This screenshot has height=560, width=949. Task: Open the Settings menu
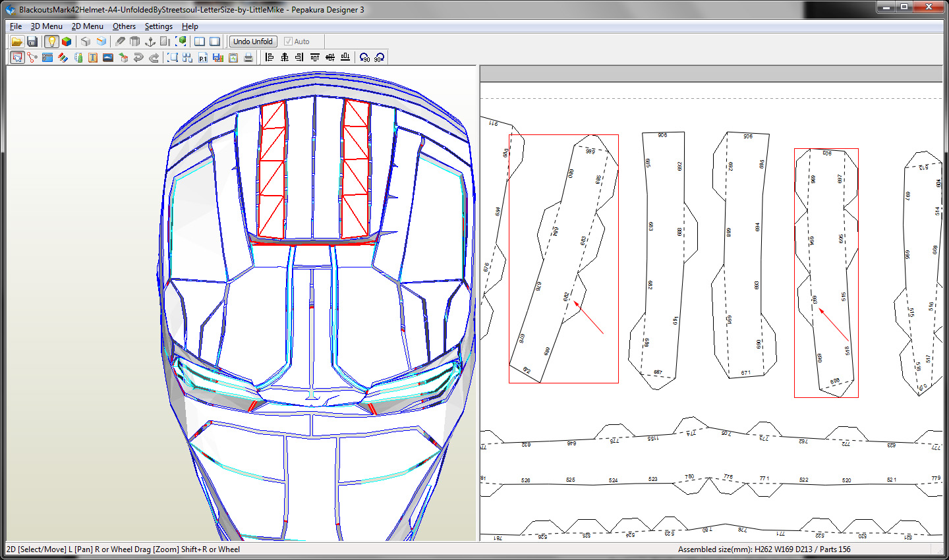pos(159,26)
